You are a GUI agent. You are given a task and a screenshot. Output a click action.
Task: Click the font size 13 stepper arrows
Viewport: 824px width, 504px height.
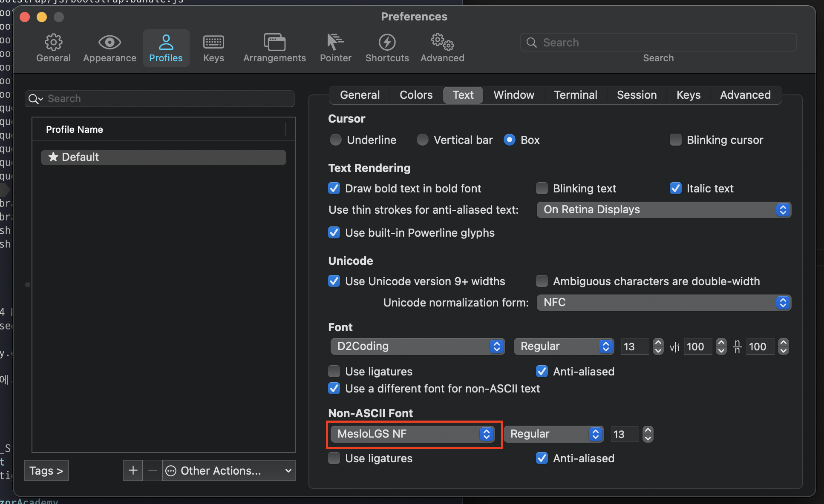[x=658, y=346]
